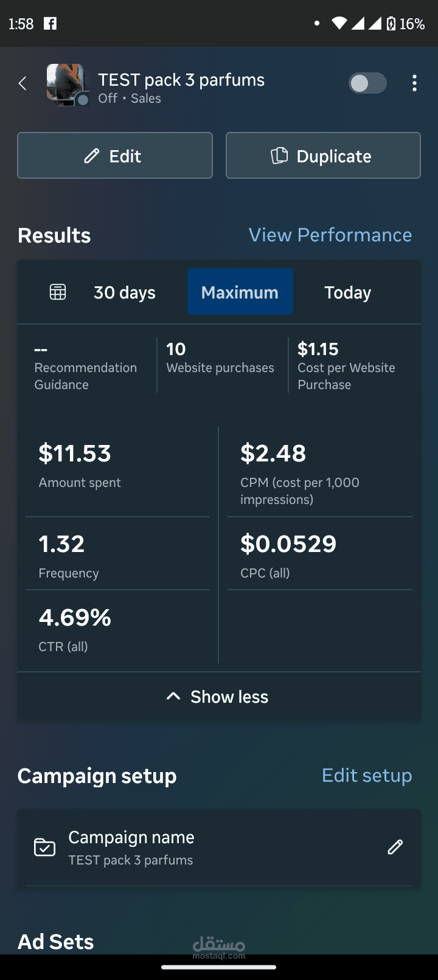
Task: Open View Performance
Action: coord(330,235)
